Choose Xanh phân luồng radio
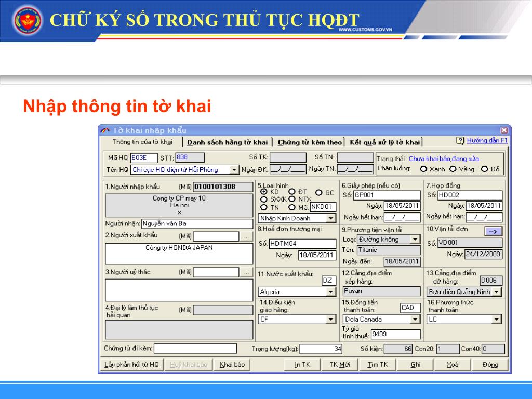 pyautogui.click(x=423, y=169)
